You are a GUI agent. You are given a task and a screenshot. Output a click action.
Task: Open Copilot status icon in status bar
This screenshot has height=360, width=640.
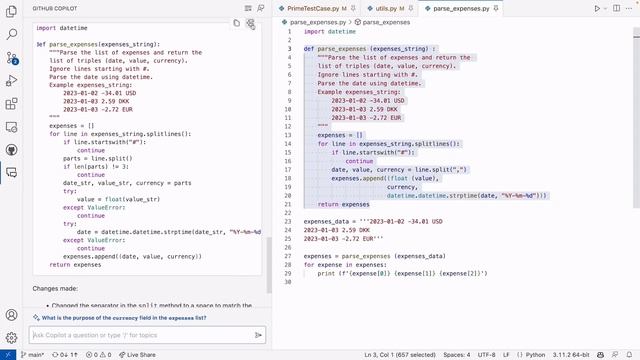(x=600, y=355)
